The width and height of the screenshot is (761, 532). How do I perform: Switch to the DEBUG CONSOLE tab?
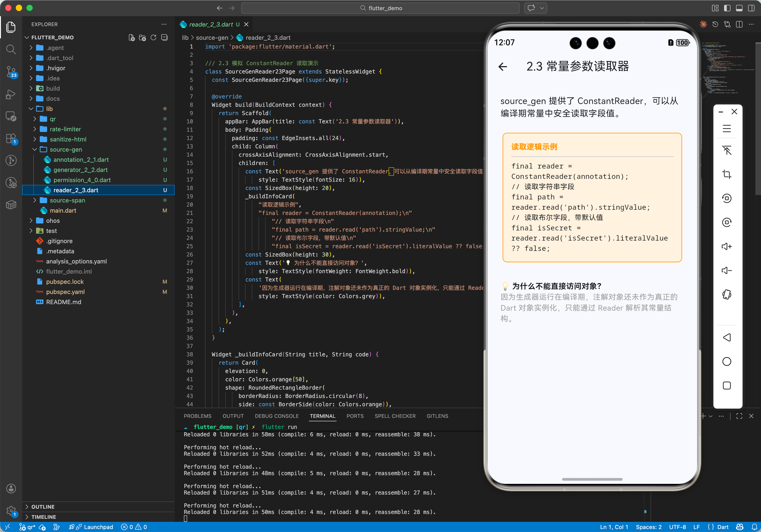277,416
